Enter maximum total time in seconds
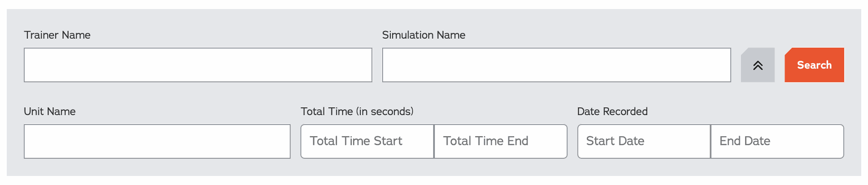868x185 pixels. [500, 142]
